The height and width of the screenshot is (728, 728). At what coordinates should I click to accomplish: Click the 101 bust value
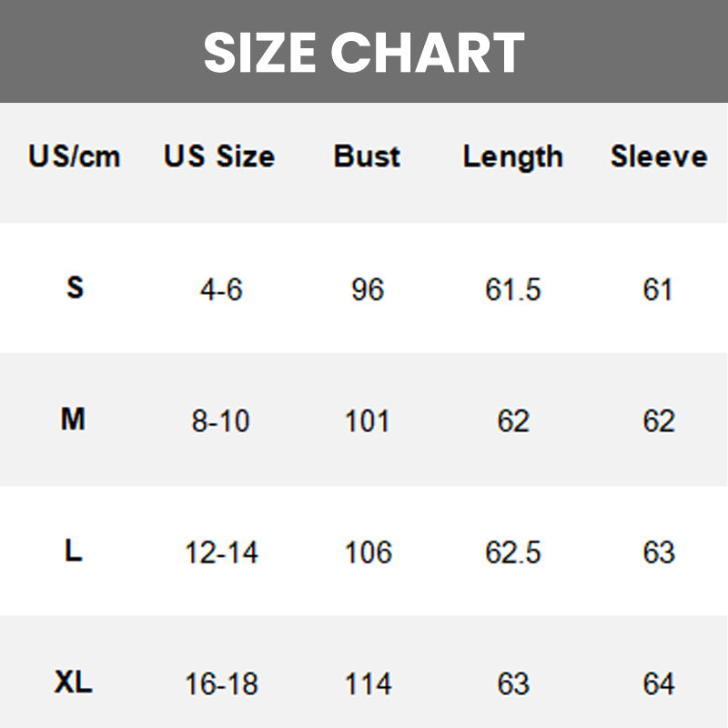(x=367, y=422)
